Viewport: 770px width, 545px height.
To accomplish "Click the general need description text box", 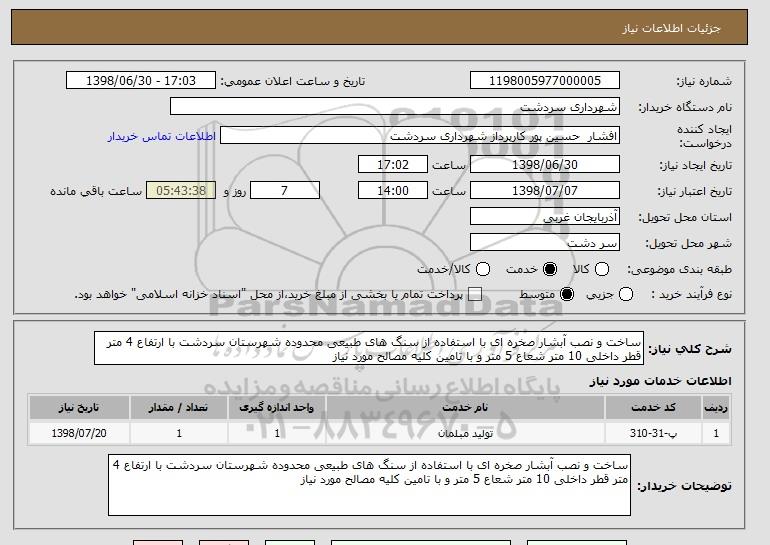I will [x=369, y=348].
